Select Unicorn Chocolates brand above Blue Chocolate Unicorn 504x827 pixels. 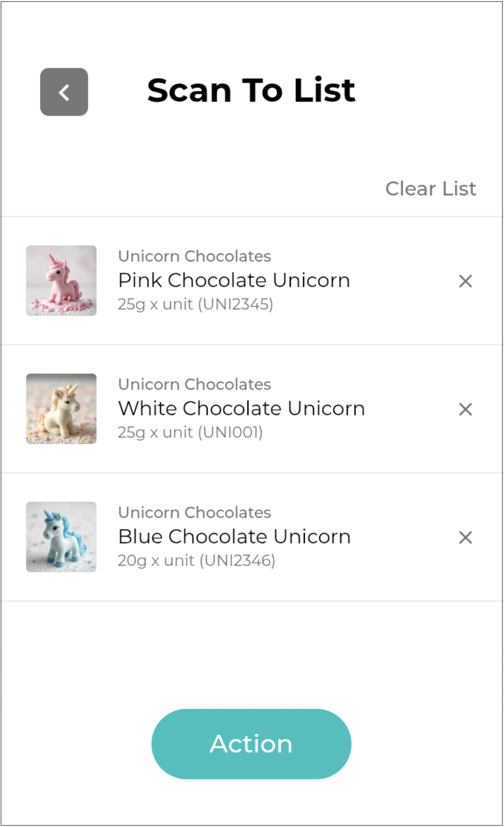(x=194, y=512)
